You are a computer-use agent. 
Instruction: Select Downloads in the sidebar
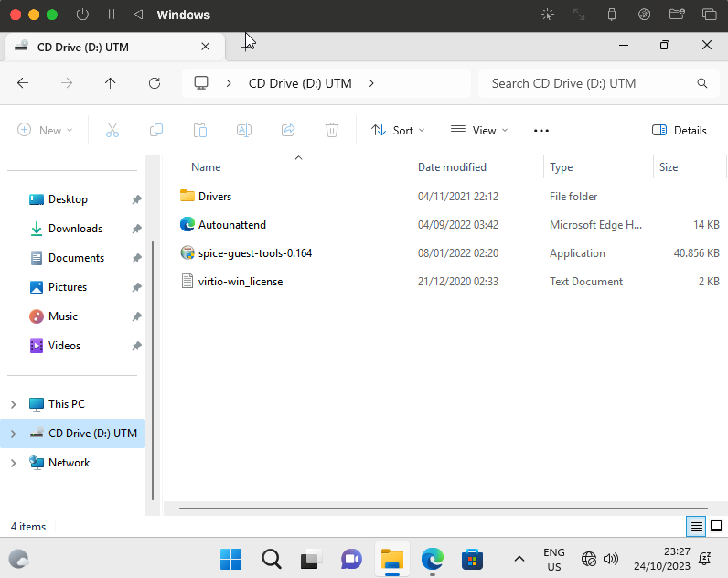(x=75, y=229)
